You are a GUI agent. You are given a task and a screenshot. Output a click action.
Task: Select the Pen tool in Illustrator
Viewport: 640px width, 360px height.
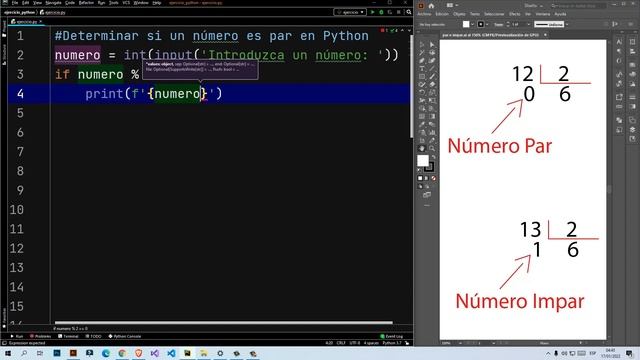pyautogui.click(x=422, y=60)
